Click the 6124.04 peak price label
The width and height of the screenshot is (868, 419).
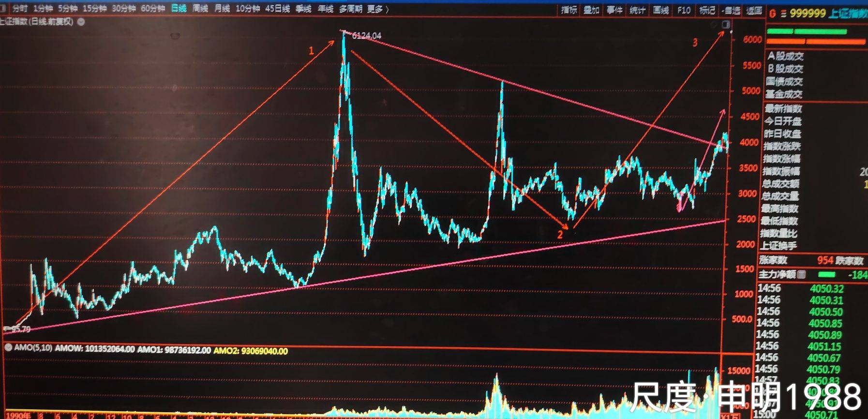point(366,36)
